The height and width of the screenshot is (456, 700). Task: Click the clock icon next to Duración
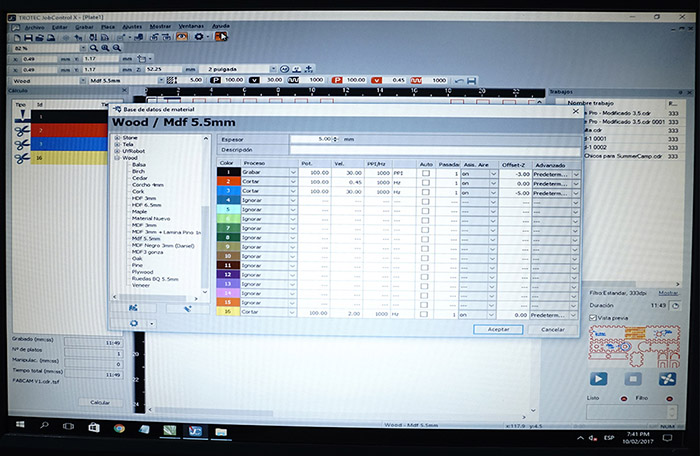(675, 306)
